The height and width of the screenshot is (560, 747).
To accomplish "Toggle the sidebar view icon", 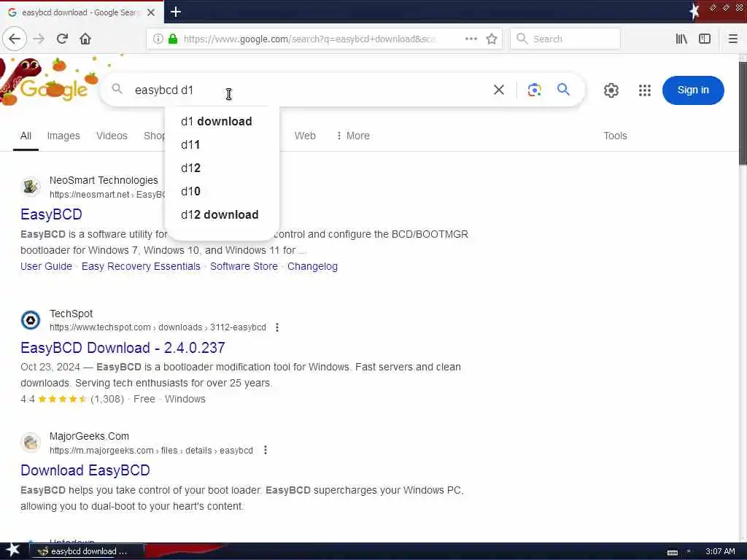I will coord(705,39).
